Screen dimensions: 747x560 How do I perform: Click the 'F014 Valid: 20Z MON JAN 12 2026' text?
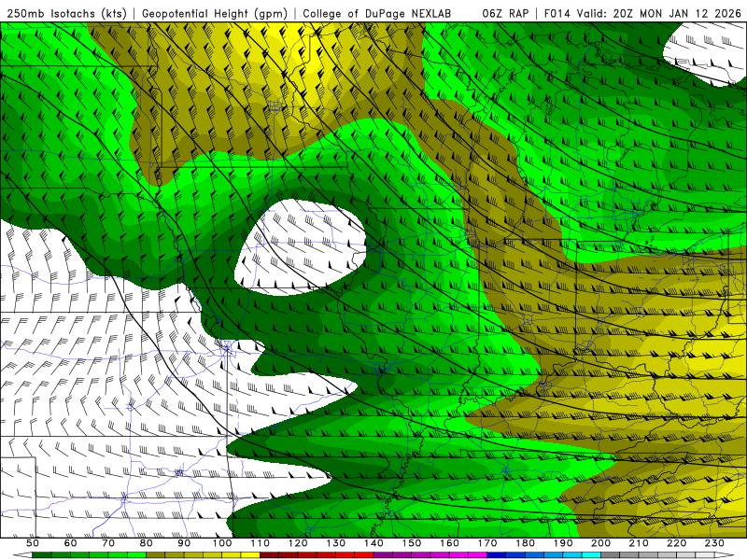[642, 13]
